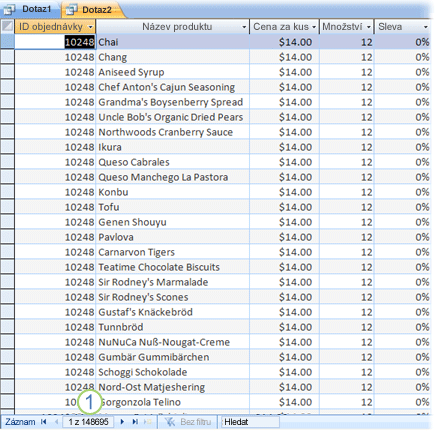
Task: Click the Název produktu column header
Action: coord(173,27)
